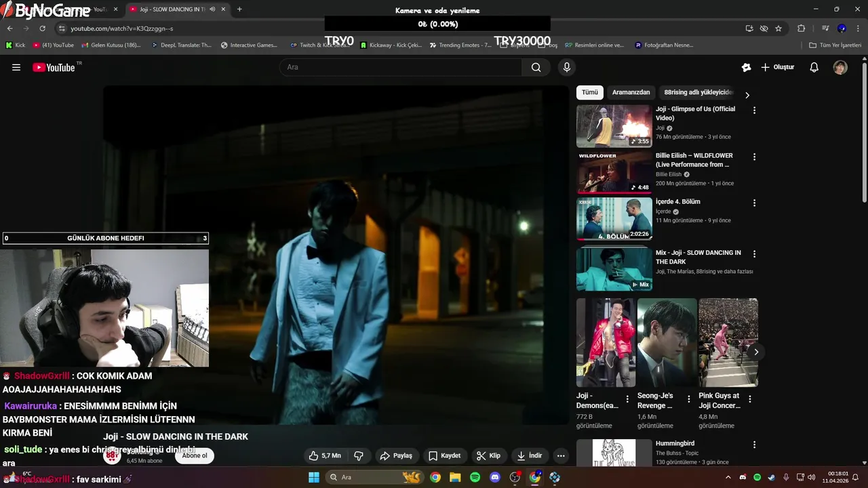Open the 88rising channel avatar
The height and width of the screenshot is (488, 868).
(x=112, y=455)
